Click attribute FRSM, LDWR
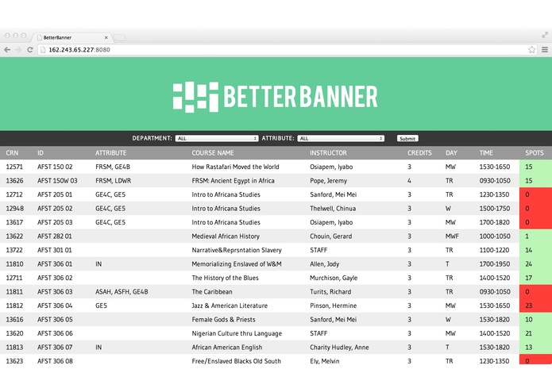The image size is (552, 392). pos(113,181)
